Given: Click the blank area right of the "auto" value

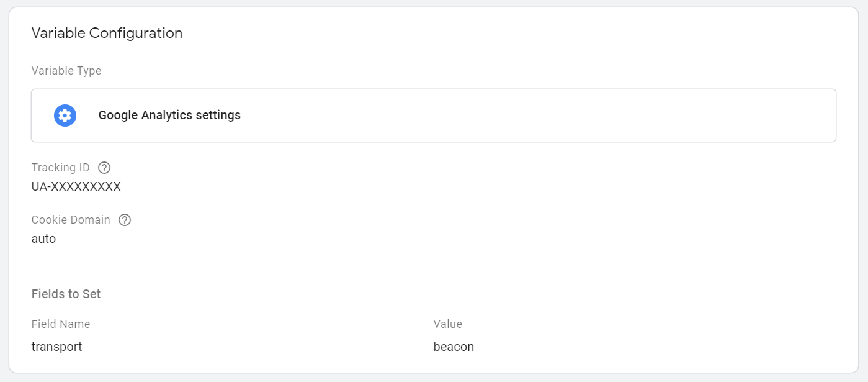Looking at the screenshot, I should 372,239.
